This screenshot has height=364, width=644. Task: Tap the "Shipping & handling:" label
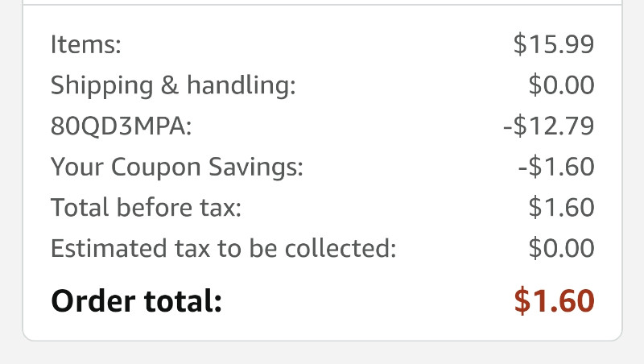[x=173, y=86]
